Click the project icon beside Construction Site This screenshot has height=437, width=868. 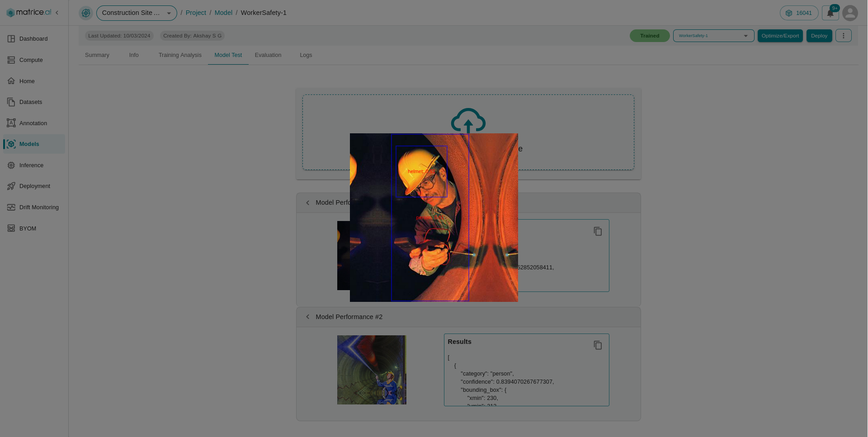point(86,13)
